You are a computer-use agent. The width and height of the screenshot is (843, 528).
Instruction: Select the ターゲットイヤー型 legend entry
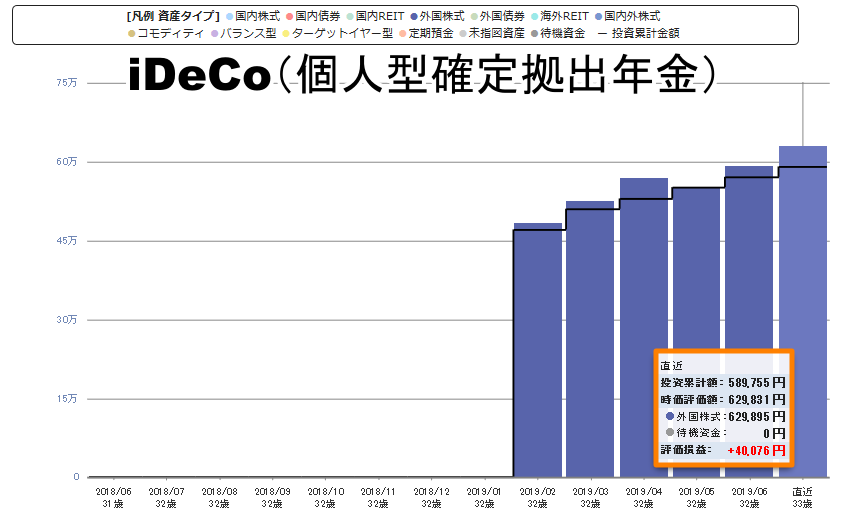[x=338, y=33]
